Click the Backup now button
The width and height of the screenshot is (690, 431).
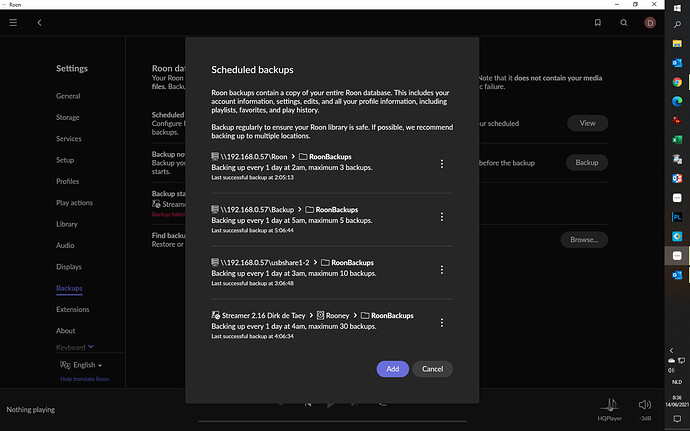(x=587, y=162)
